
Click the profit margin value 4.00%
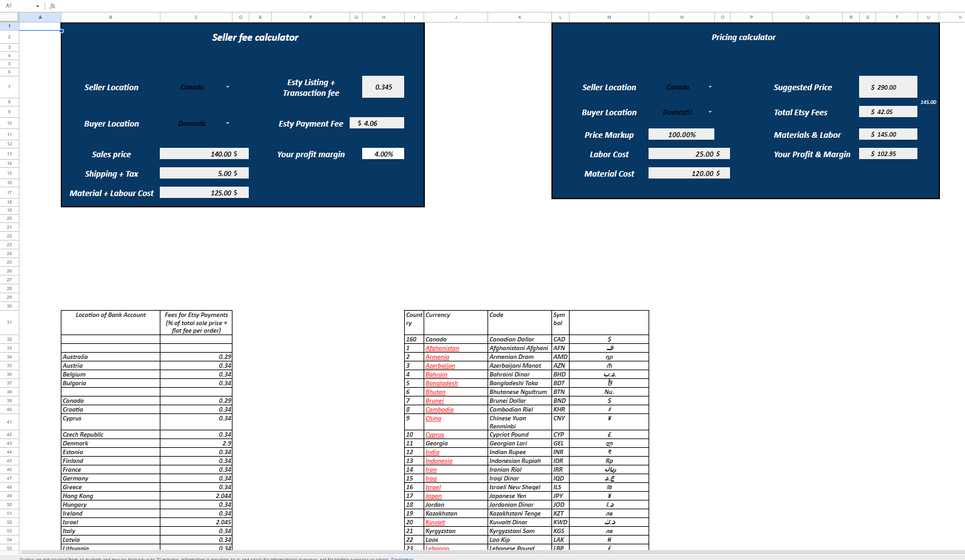tap(383, 153)
